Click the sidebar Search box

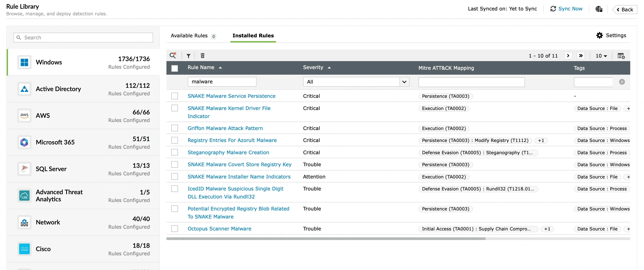click(x=83, y=38)
